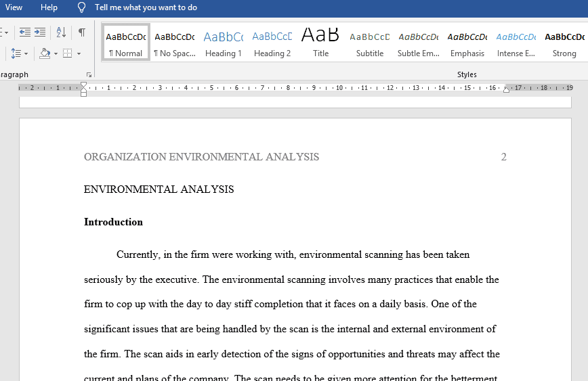Image resolution: width=588 pixels, height=381 pixels.
Task: Sort text with the A-Z button
Action: pos(61,32)
